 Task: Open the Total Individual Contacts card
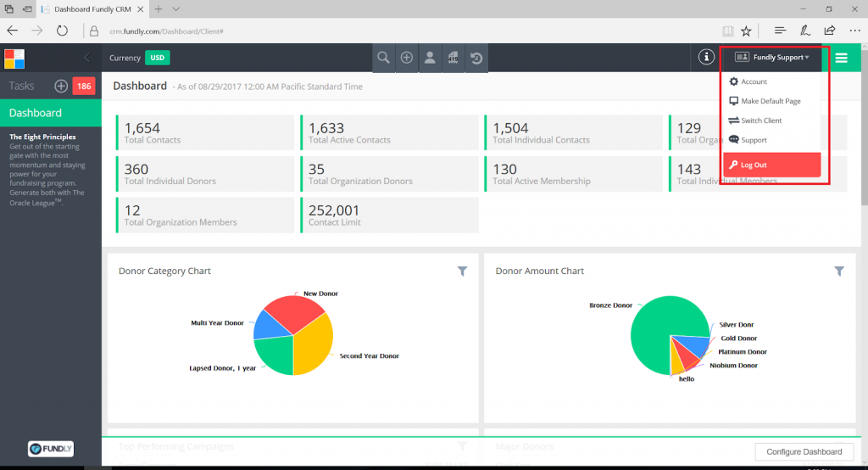point(574,132)
